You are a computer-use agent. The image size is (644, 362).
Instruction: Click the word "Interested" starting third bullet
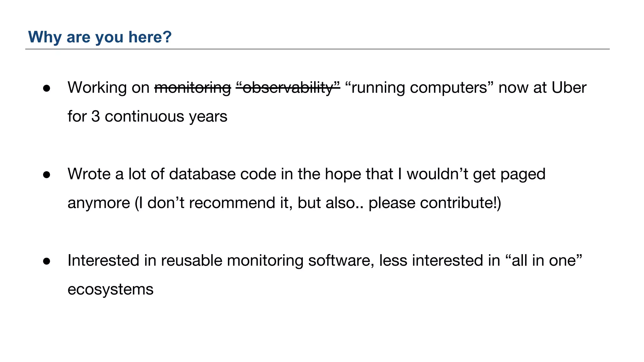coord(103,261)
